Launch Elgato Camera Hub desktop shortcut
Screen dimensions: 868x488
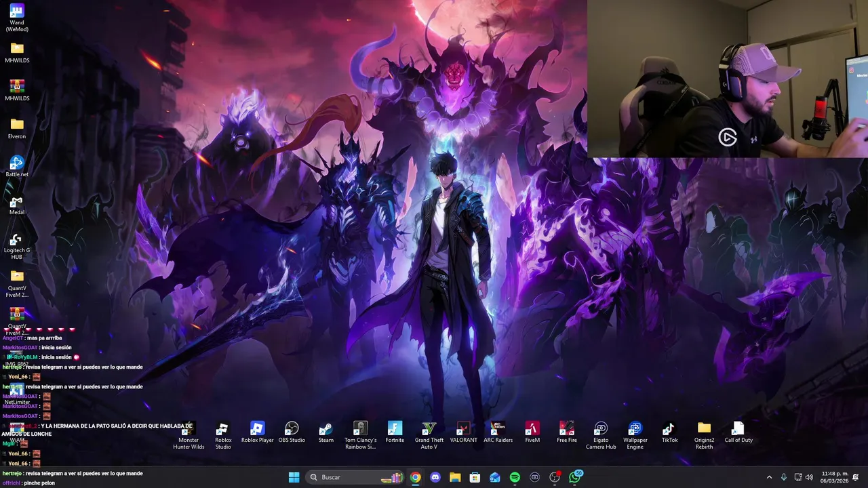[x=601, y=435]
